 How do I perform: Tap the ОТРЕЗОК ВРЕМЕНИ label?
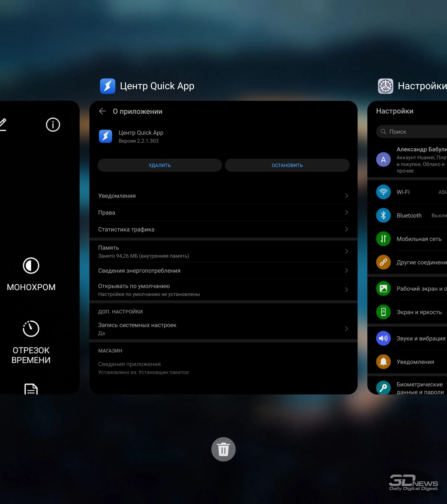click(x=31, y=355)
